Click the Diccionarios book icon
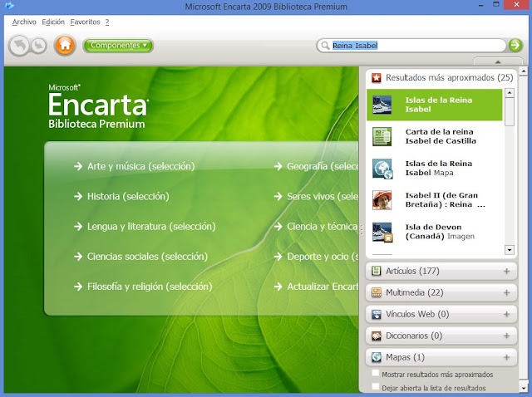Image resolution: width=532 pixels, height=397 pixels. point(376,336)
